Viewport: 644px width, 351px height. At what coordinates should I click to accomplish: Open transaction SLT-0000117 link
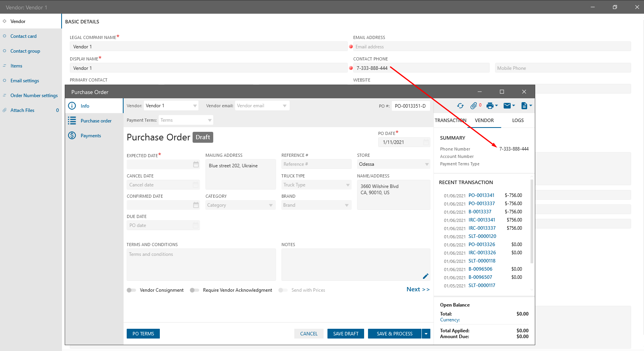(482, 285)
